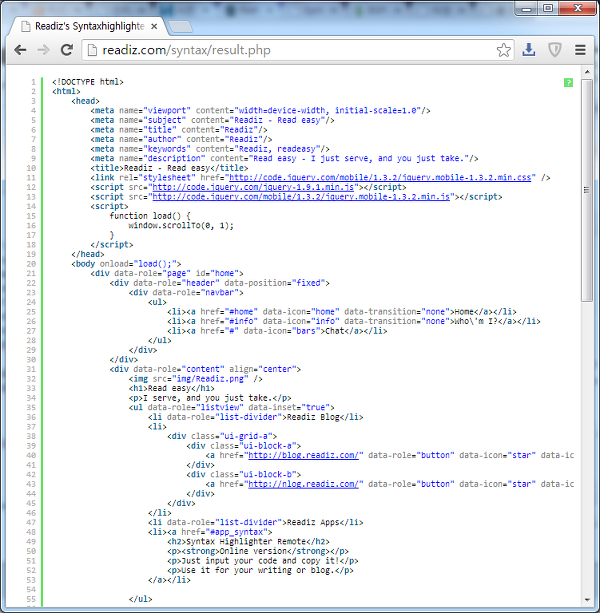The image size is (600, 613).
Task: Click "Syntax Highlighter Remote" heading line
Action: (248, 541)
